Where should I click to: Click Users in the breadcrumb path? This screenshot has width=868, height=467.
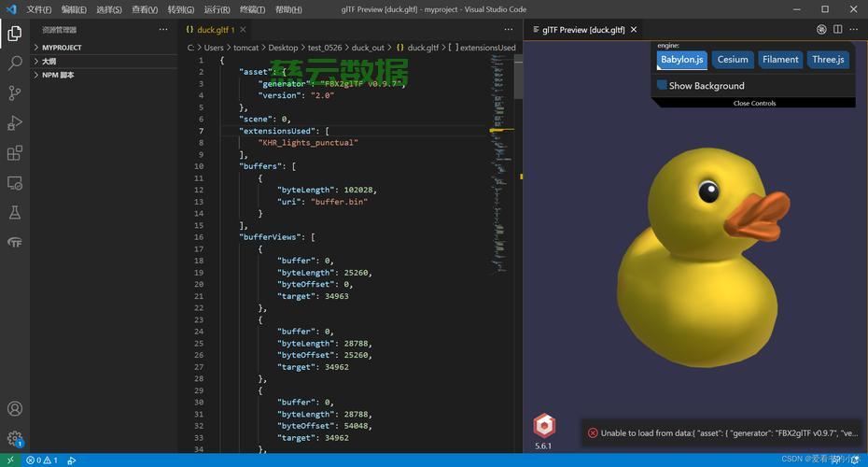[x=214, y=48]
